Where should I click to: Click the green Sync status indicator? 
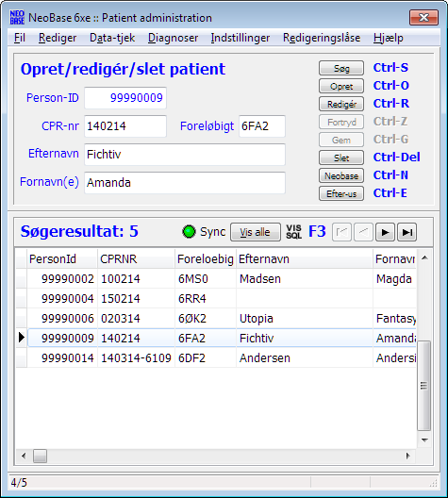[x=190, y=231]
